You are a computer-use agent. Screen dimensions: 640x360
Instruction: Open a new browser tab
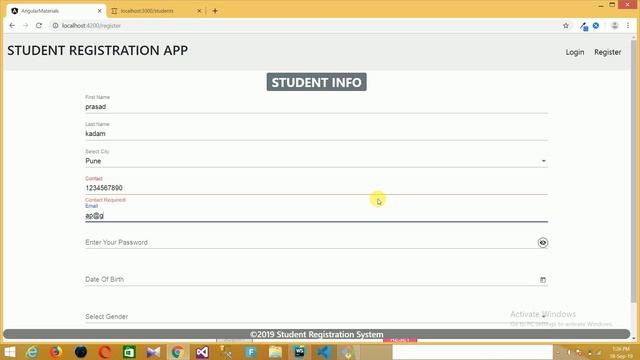pos(215,11)
